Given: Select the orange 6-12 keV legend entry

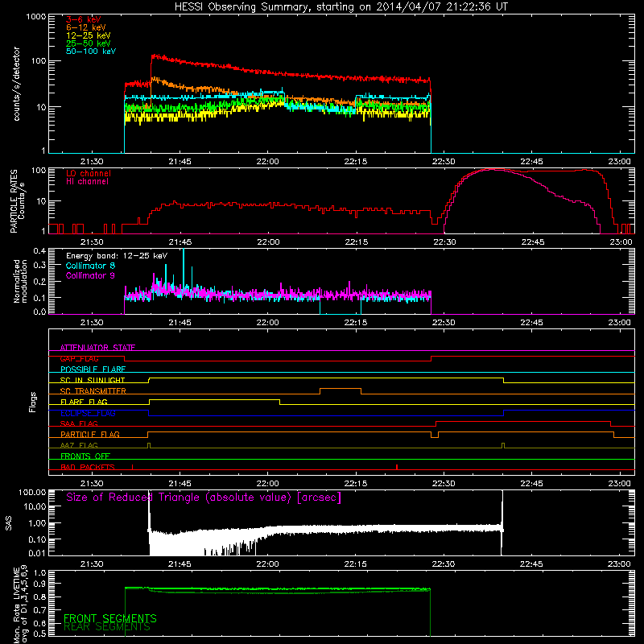Looking at the screenshot, I should tap(86, 27).
